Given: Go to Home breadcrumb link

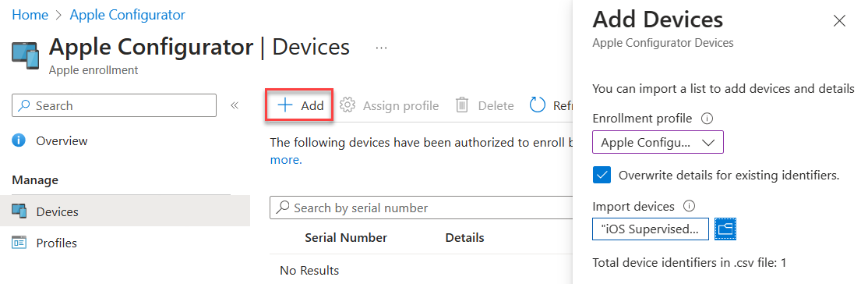Looking at the screenshot, I should [30, 15].
